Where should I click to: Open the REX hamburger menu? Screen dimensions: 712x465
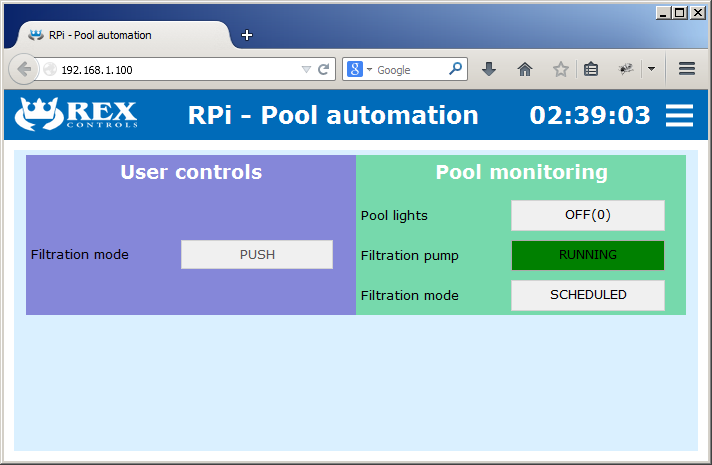[x=679, y=116]
